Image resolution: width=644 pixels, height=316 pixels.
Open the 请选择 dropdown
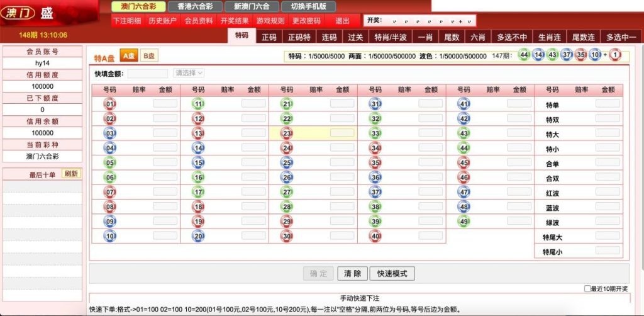pos(189,73)
